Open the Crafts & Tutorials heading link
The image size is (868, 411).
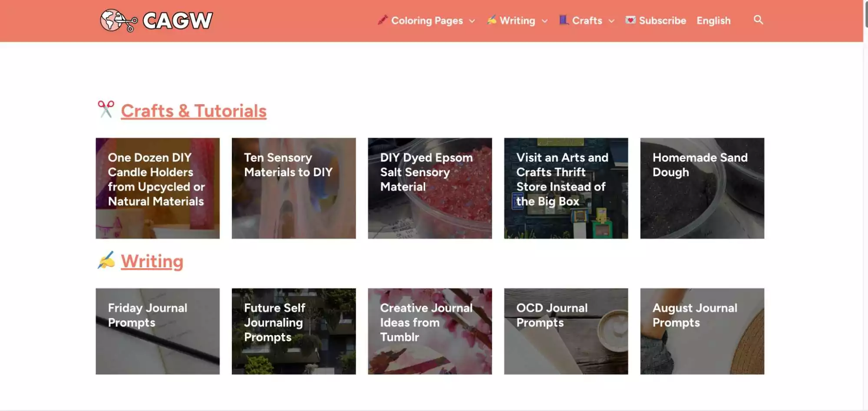(x=194, y=111)
